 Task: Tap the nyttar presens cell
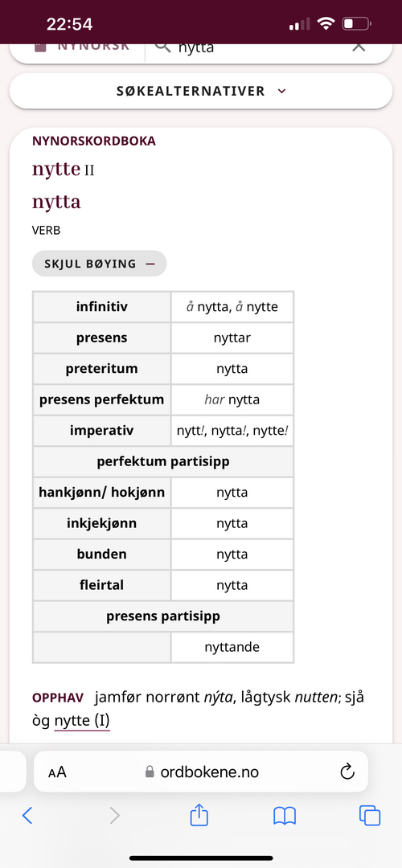pos(232,338)
